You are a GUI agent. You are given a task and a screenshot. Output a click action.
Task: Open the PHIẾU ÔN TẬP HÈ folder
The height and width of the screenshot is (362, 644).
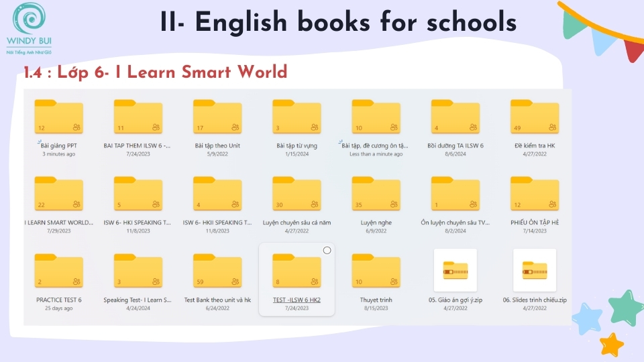[534, 195]
